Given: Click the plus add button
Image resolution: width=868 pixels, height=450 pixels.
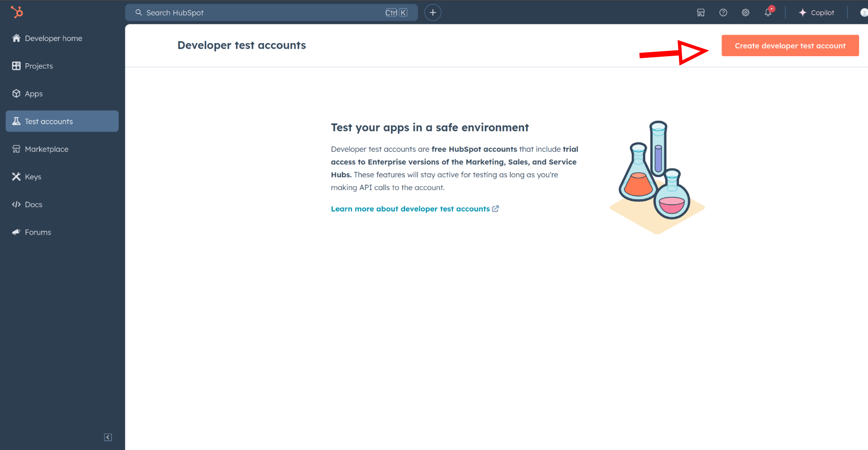Looking at the screenshot, I should click(x=433, y=13).
